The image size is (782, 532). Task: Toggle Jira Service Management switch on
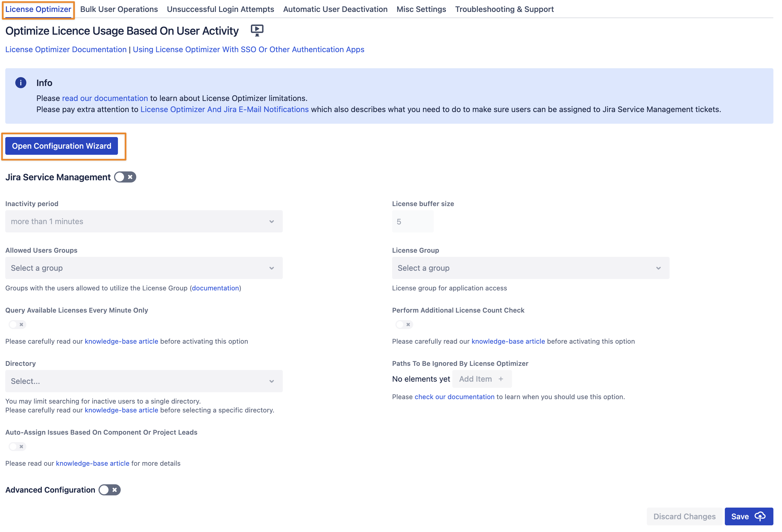tap(125, 177)
